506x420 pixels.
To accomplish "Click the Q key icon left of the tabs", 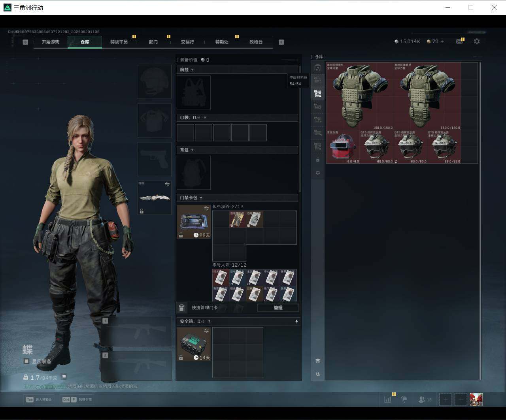I will click(25, 42).
